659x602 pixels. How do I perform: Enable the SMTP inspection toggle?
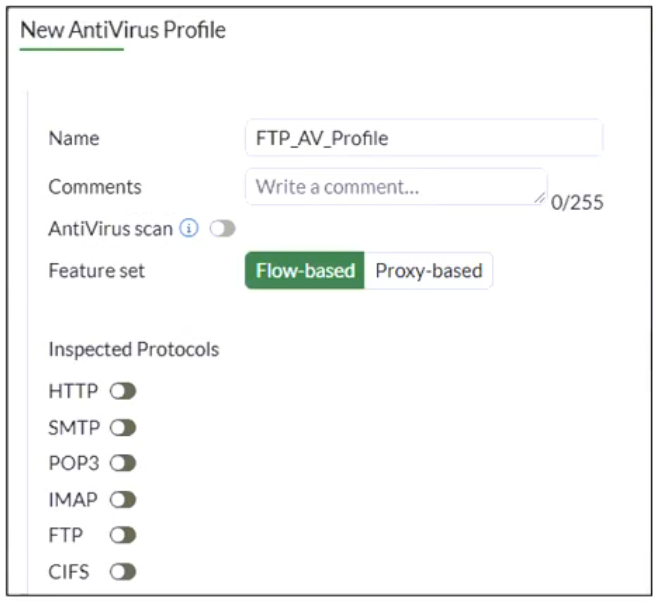[x=123, y=428]
